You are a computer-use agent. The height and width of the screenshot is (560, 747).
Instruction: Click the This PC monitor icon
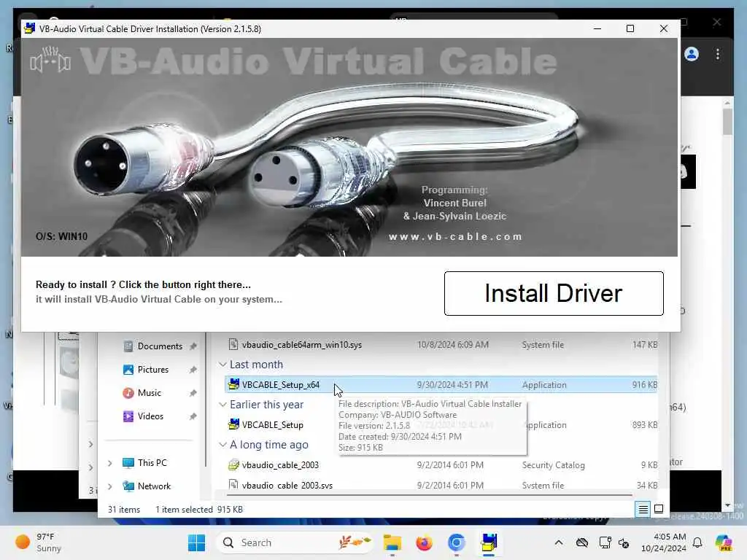pyautogui.click(x=128, y=463)
